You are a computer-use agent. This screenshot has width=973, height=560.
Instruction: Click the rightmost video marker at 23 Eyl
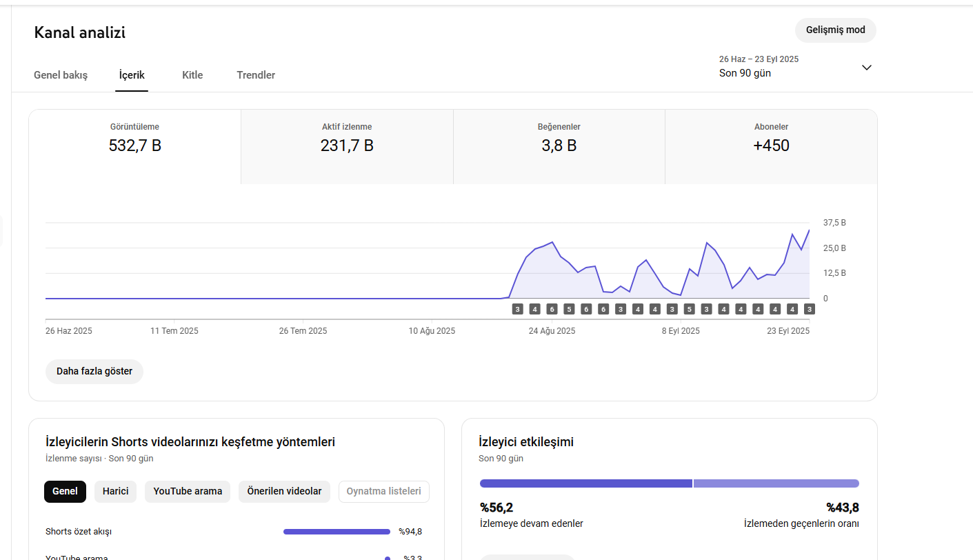[x=810, y=310]
